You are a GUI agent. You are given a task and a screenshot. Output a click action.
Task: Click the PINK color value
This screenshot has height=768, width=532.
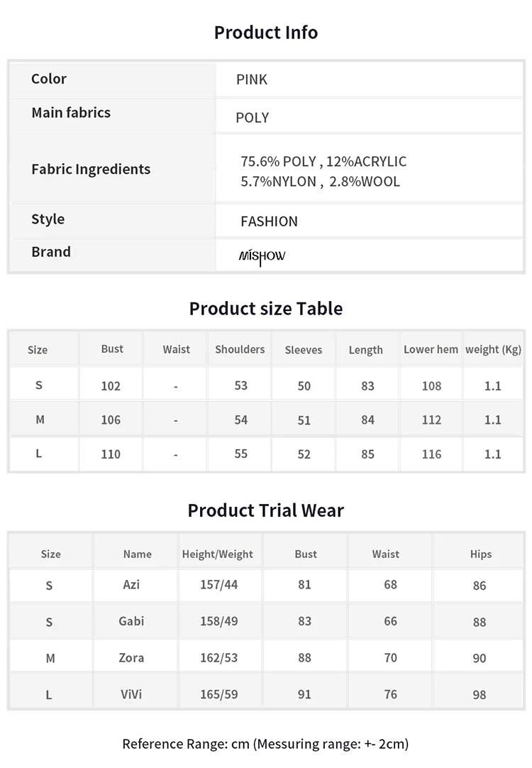[x=252, y=79]
